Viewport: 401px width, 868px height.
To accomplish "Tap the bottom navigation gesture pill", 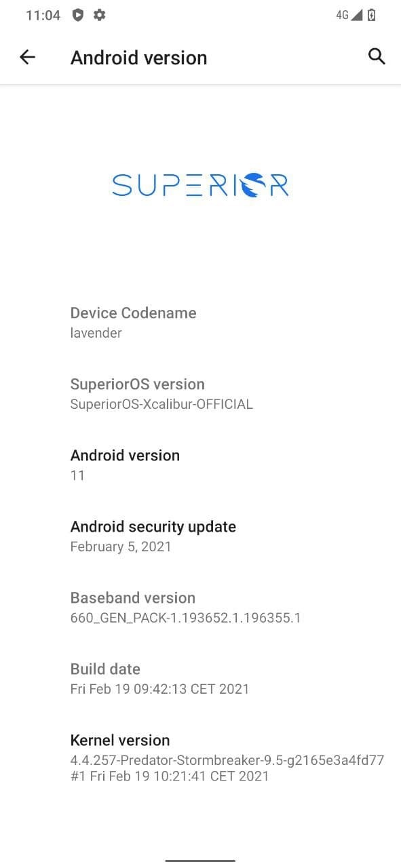I will pyautogui.click(x=200, y=861).
